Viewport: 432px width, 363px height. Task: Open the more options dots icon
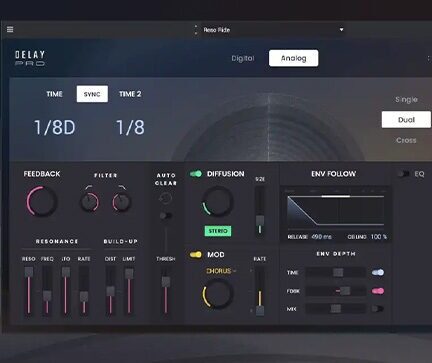tap(429, 59)
